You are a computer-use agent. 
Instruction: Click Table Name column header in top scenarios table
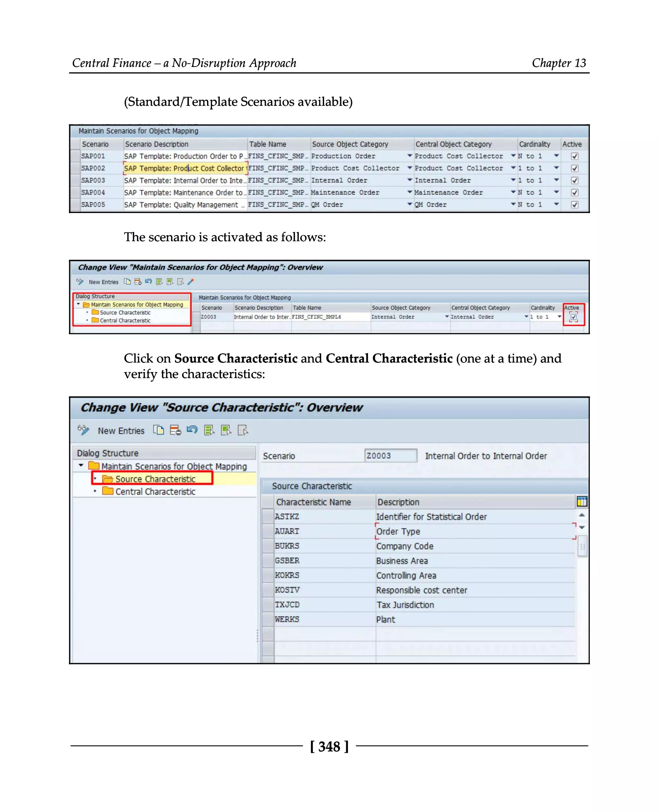(279, 144)
